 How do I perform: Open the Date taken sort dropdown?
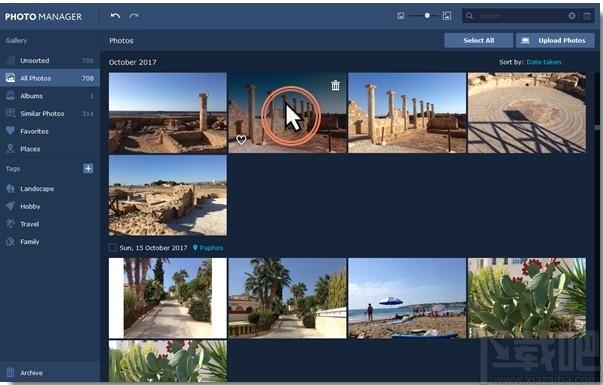coord(544,62)
